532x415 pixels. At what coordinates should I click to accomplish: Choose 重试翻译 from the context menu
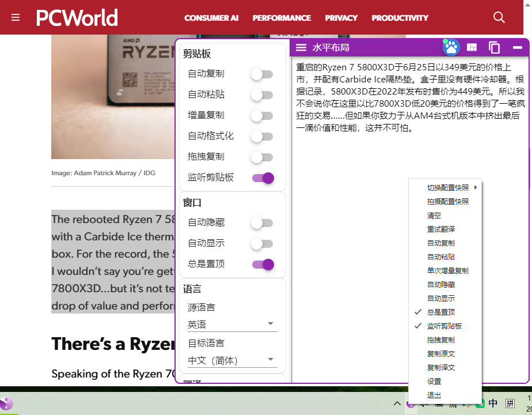click(445, 229)
